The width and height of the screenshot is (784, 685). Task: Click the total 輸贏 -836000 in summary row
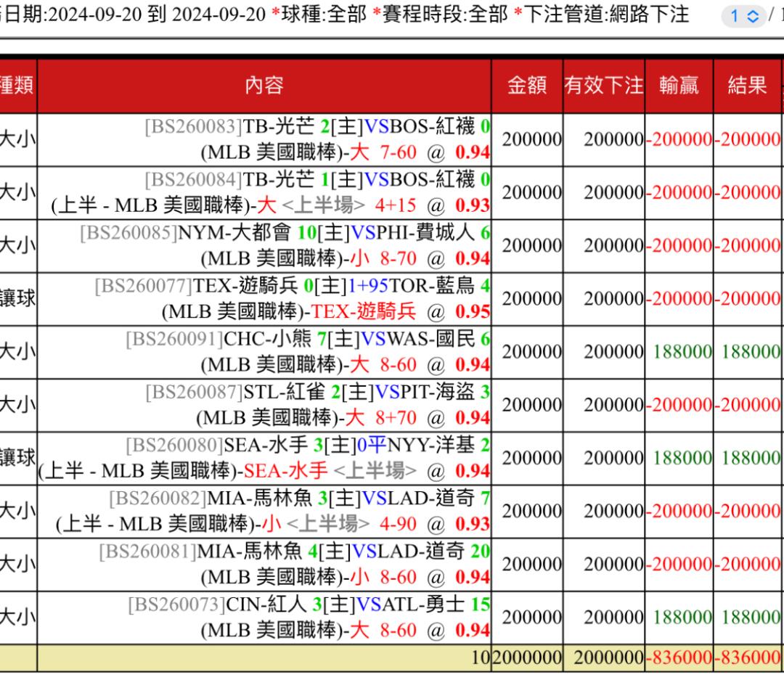click(679, 658)
